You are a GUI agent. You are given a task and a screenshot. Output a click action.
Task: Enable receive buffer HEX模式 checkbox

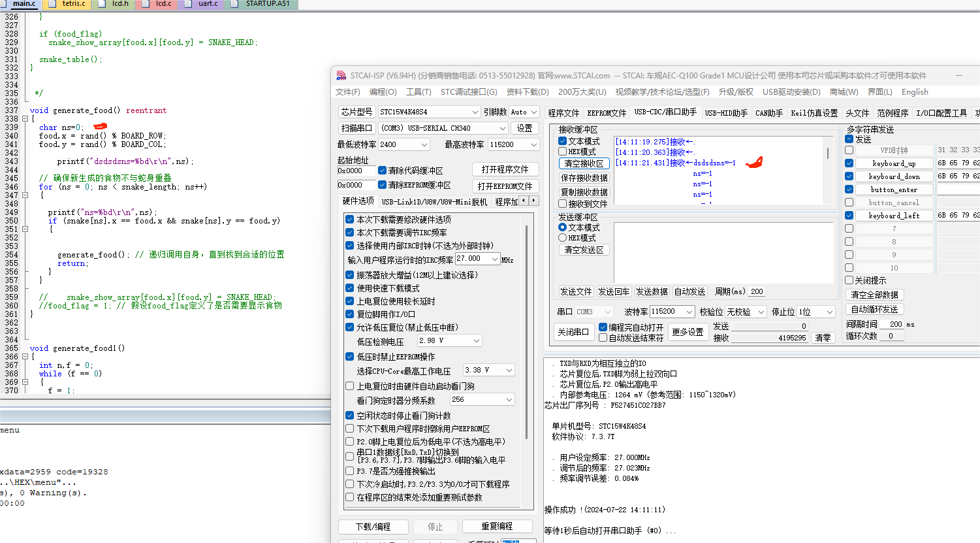click(x=562, y=152)
